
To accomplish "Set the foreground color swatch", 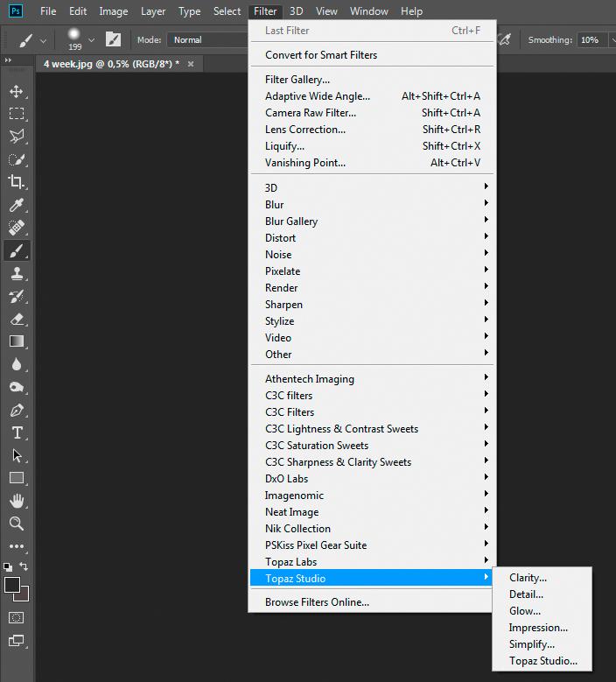I will click(11, 585).
